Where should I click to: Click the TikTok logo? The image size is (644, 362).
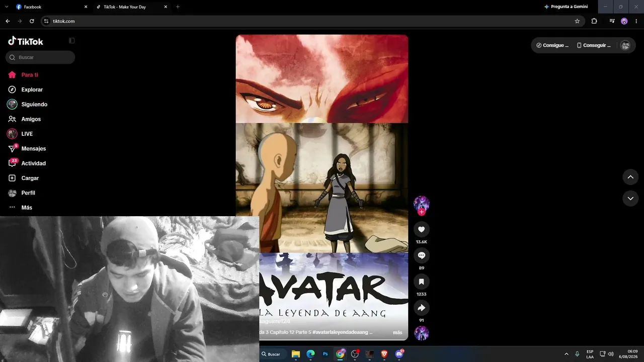[x=26, y=41]
